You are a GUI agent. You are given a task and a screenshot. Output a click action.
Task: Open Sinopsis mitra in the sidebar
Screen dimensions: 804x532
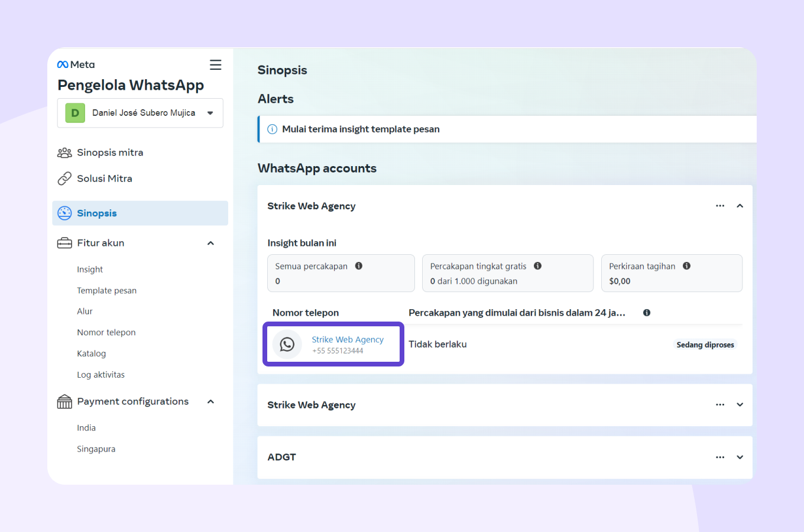(110, 153)
